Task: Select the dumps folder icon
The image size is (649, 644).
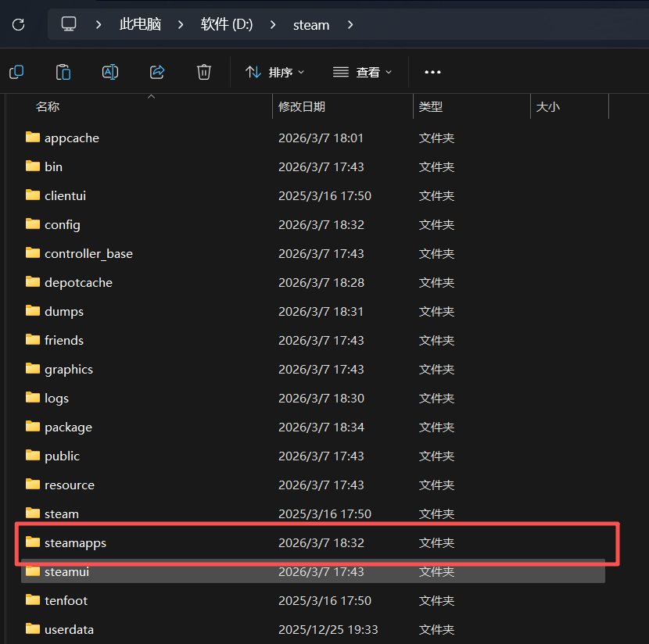Action: coord(33,310)
